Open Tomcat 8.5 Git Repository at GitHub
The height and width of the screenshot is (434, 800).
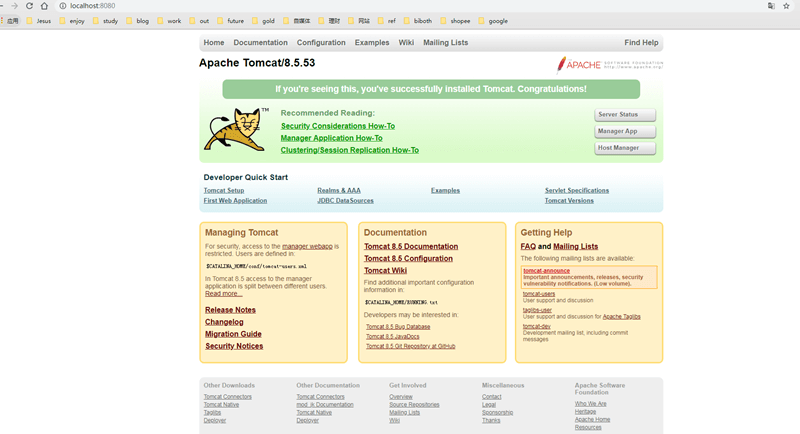410,346
